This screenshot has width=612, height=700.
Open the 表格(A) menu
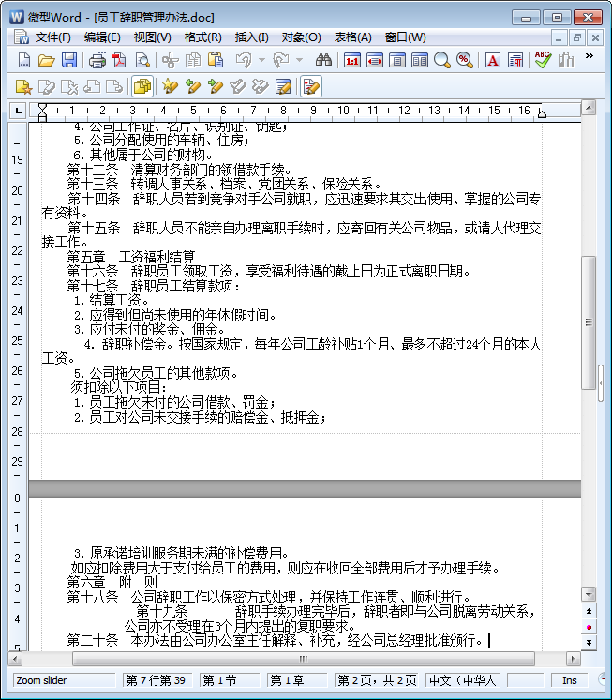[352, 37]
